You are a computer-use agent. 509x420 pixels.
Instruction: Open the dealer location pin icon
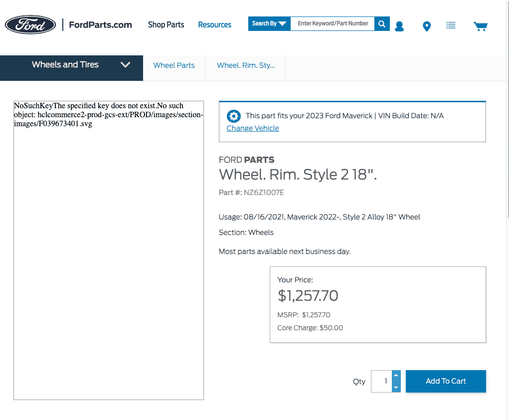[427, 26]
